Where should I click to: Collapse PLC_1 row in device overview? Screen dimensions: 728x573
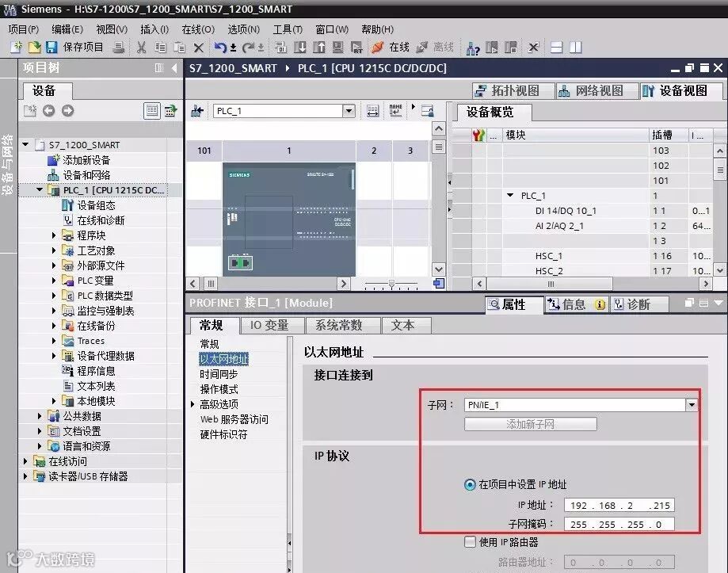click(510, 196)
